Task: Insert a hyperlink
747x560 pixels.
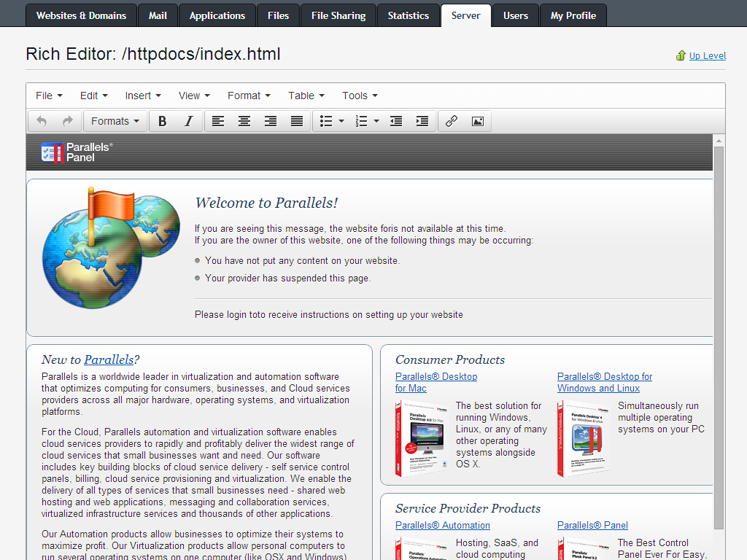Action: [451, 121]
